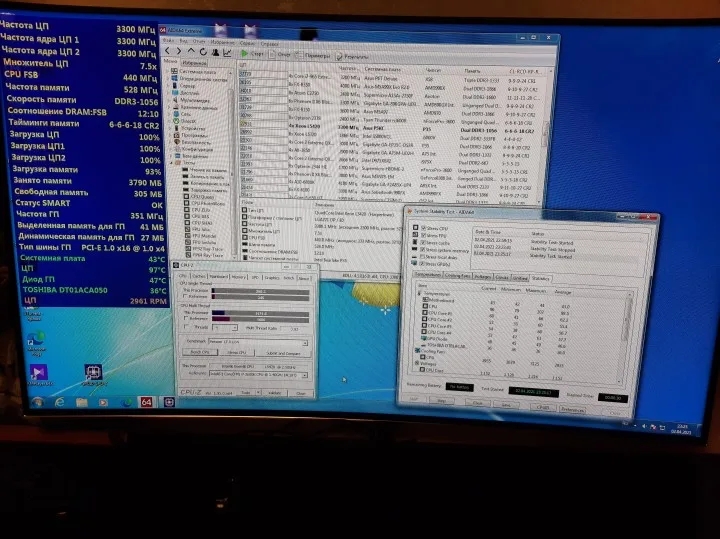The height and width of the screenshot is (539, 720).
Task: Open Temperatures tab in Stability Test
Action: pyautogui.click(x=428, y=275)
